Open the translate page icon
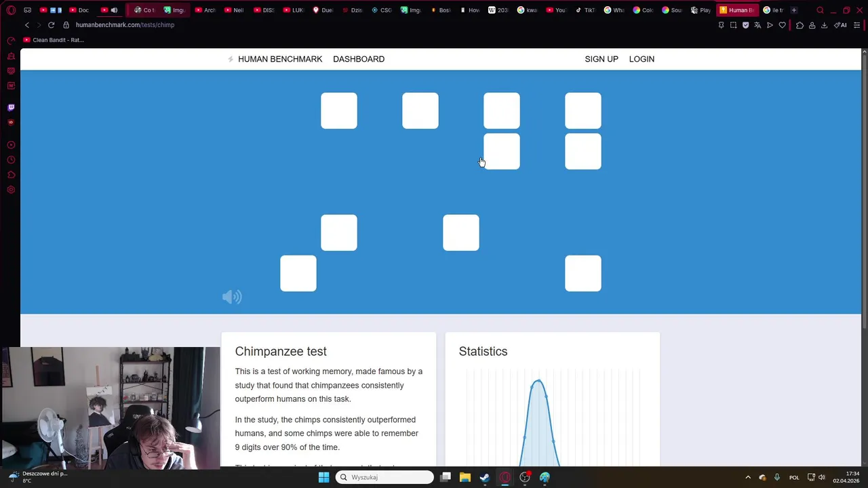Screen dimensions: 868x488 tap(757, 25)
